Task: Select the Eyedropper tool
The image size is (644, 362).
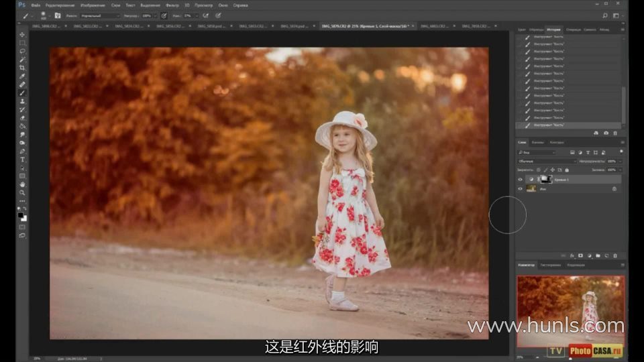Action: pos(22,76)
